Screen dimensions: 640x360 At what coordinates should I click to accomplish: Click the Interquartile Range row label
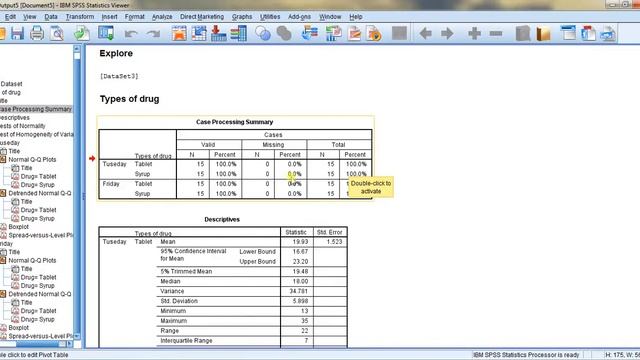click(x=186, y=341)
